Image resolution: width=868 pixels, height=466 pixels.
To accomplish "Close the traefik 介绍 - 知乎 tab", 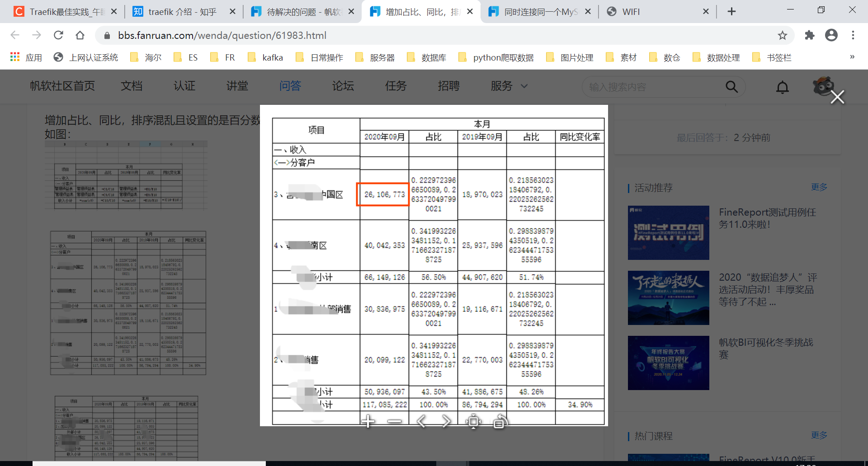I will point(232,12).
